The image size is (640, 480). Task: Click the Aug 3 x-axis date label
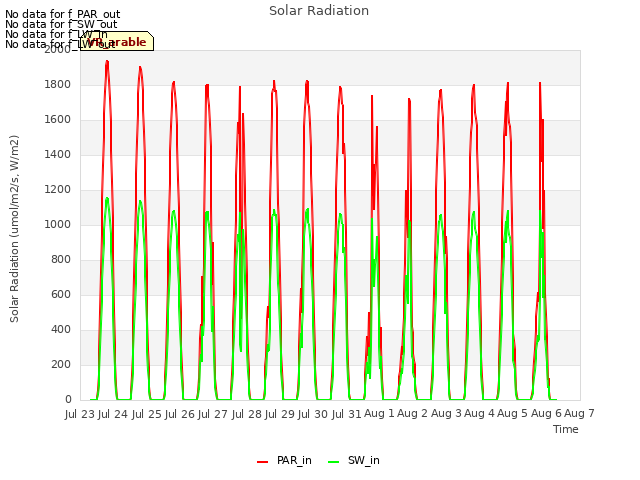pyautogui.click(x=446, y=413)
